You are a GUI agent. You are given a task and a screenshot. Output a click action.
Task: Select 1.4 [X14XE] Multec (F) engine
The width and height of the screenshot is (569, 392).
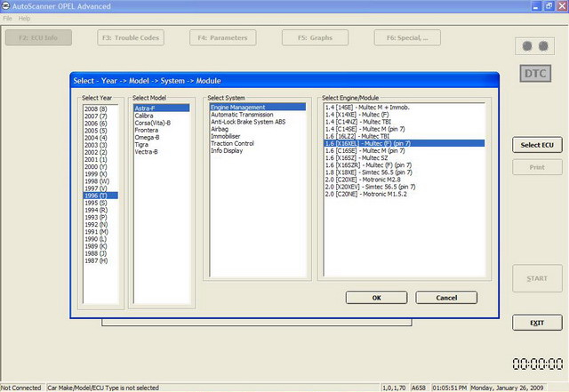(405, 115)
